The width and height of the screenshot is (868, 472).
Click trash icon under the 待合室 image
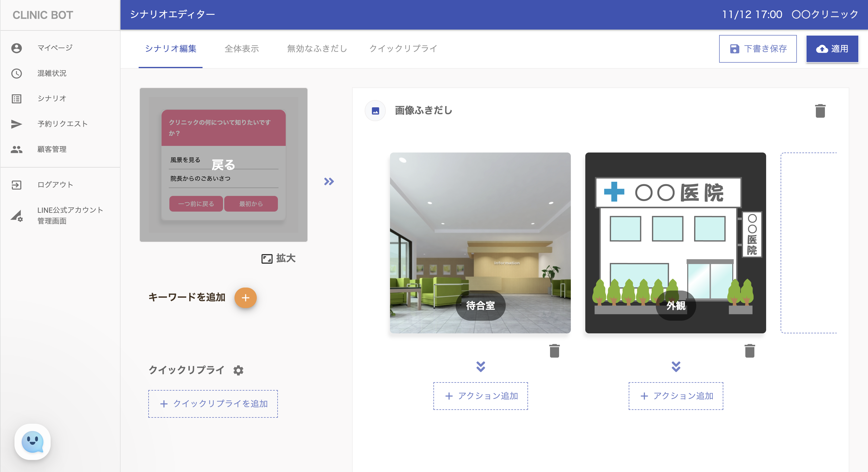tap(554, 351)
